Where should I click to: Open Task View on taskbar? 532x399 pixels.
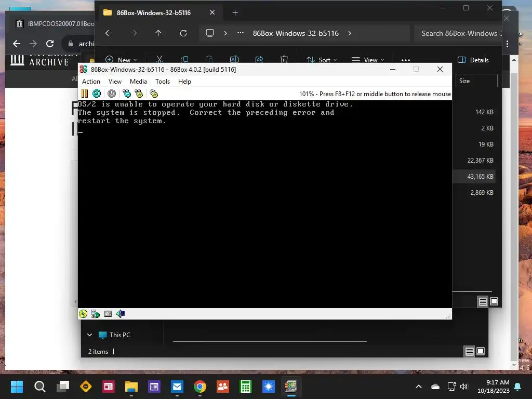point(63,387)
